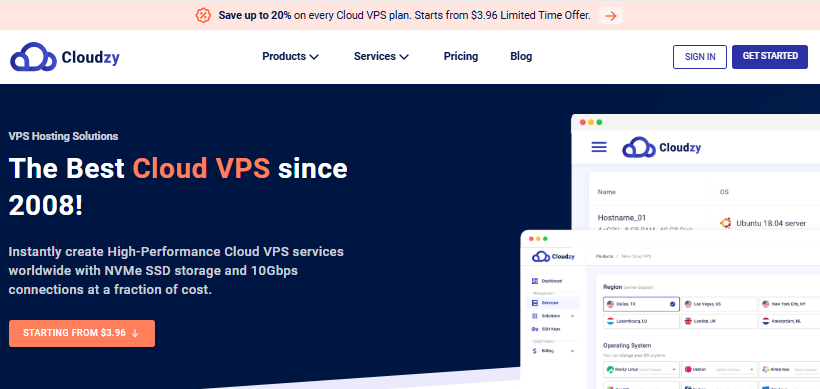
Task: Select Services in the preview sidebar
Action: pyautogui.click(x=554, y=303)
